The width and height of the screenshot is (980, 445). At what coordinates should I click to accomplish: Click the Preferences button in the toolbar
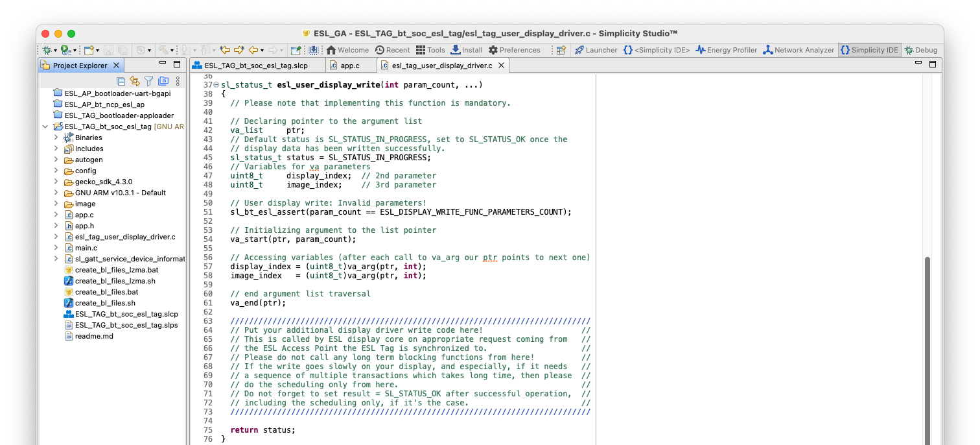point(515,49)
